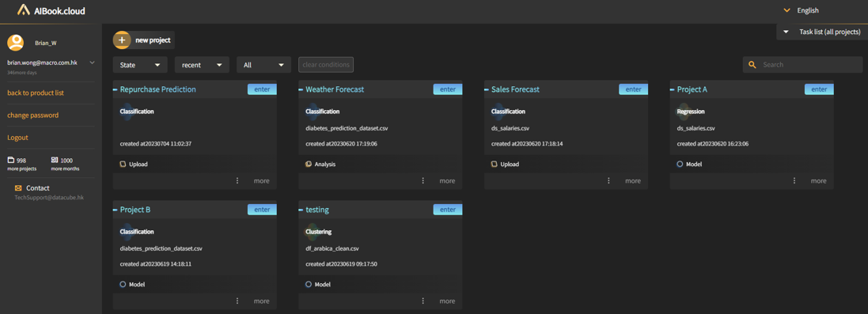Open the recent sort dropdown

click(x=202, y=65)
